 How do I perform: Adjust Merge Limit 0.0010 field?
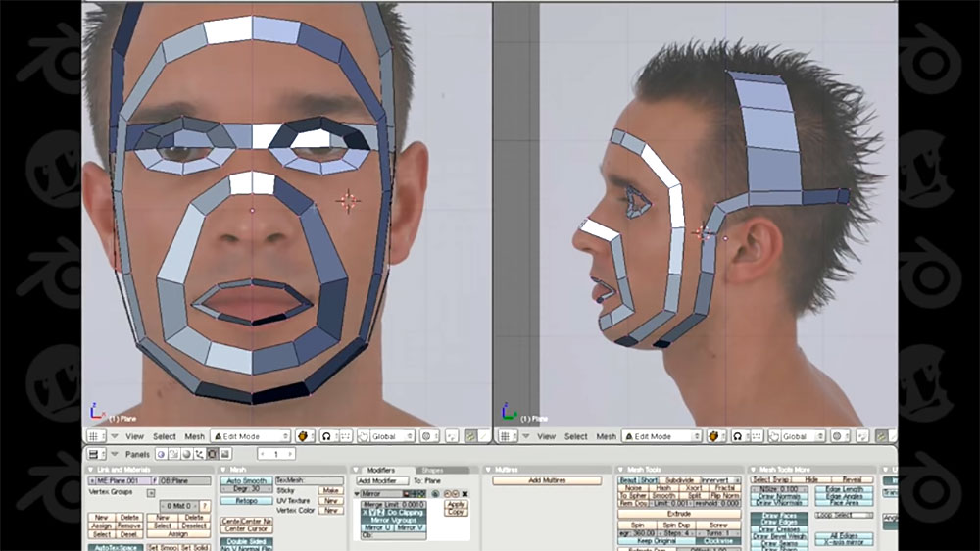pyautogui.click(x=394, y=505)
